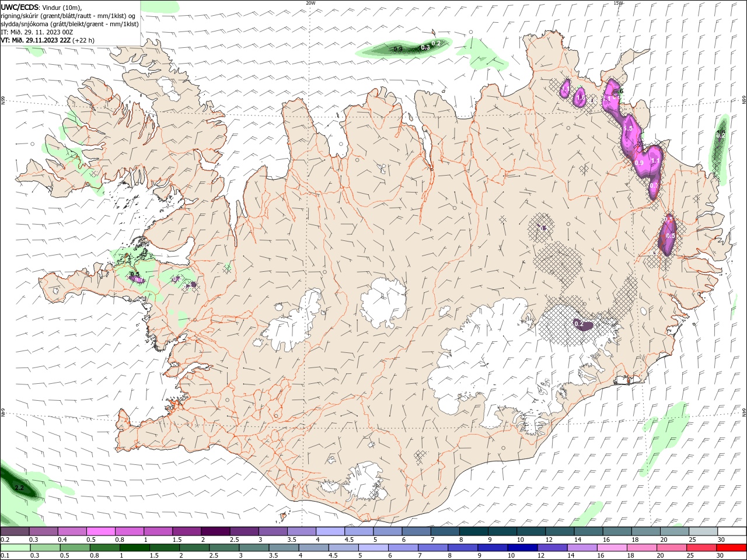Click the "IT: Mið. 29. 11. 2023 00Z" line
Viewport: 747px width, 560px height.
[37, 32]
